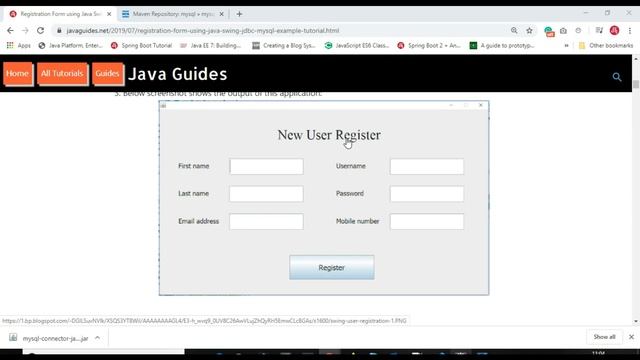This screenshot has width=640, height=360.
Task: Click the Register button in the form
Action: [x=332, y=268]
